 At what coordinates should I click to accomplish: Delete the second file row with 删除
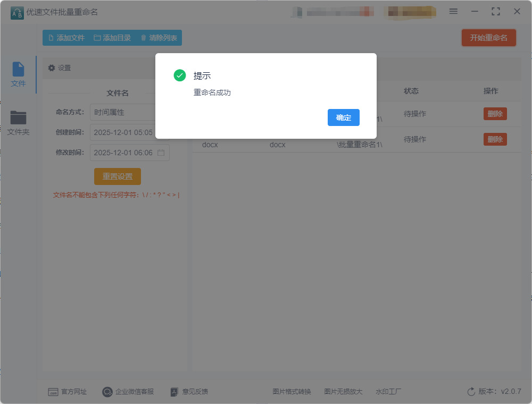click(495, 139)
